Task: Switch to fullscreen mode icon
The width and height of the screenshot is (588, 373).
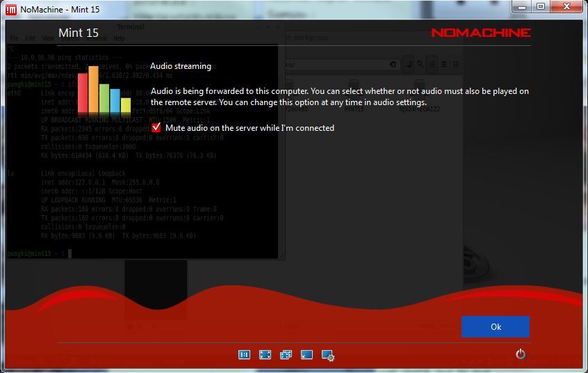Action: coord(265,355)
